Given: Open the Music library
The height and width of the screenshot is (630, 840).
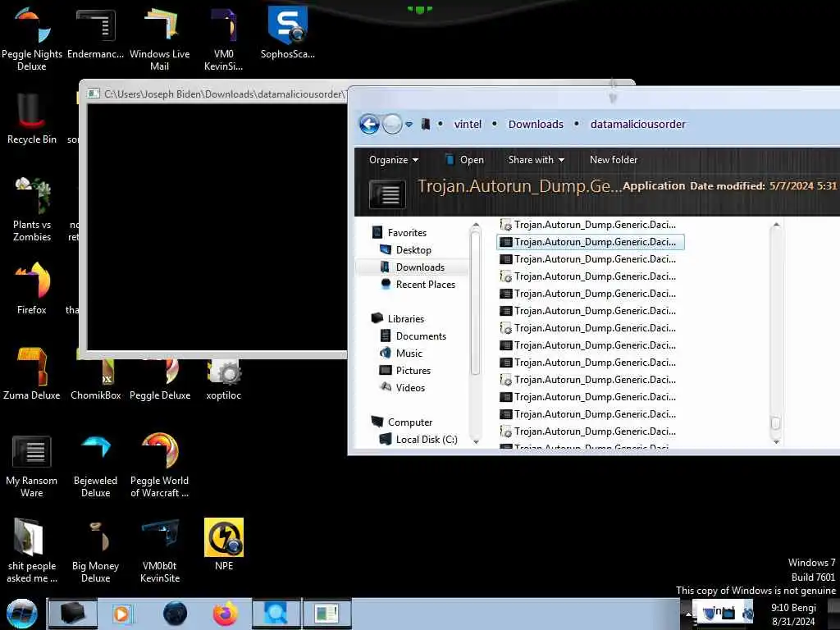Looking at the screenshot, I should point(409,353).
